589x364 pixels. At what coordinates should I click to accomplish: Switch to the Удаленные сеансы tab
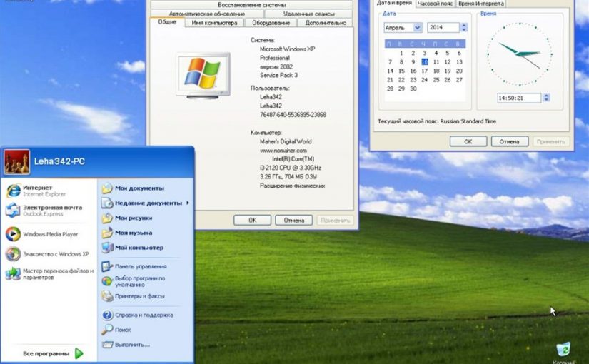[x=308, y=14]
